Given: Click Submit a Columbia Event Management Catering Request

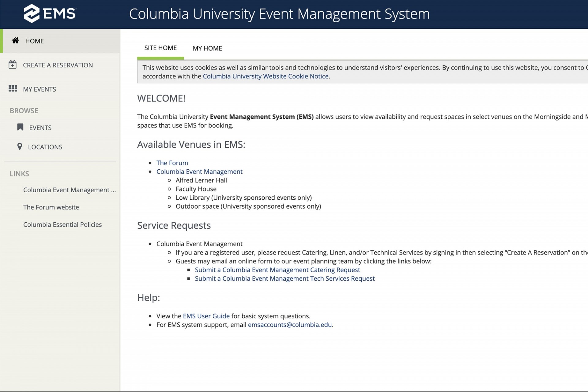Looking at the screenshot, I should (x=278, y=269).
